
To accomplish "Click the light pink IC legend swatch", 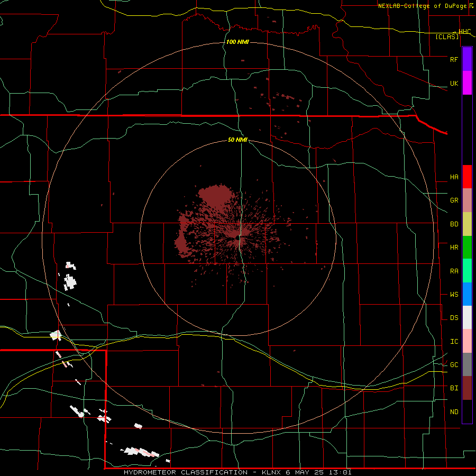I will point(467,341).
